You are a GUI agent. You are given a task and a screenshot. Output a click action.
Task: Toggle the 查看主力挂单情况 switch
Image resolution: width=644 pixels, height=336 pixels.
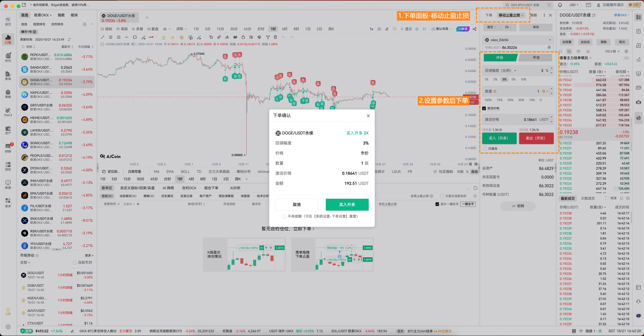pyautogui.click(x=625, y=58)
